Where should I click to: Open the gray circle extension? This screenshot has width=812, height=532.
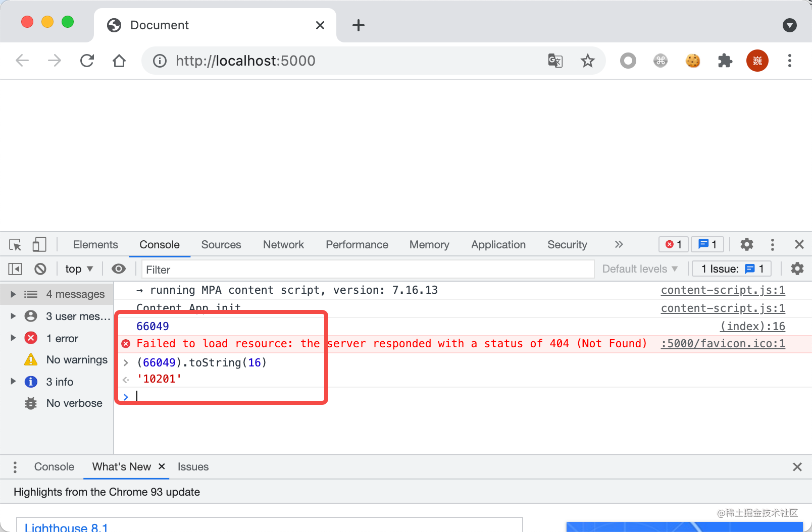pyautogui.click(x=628, y=61)
